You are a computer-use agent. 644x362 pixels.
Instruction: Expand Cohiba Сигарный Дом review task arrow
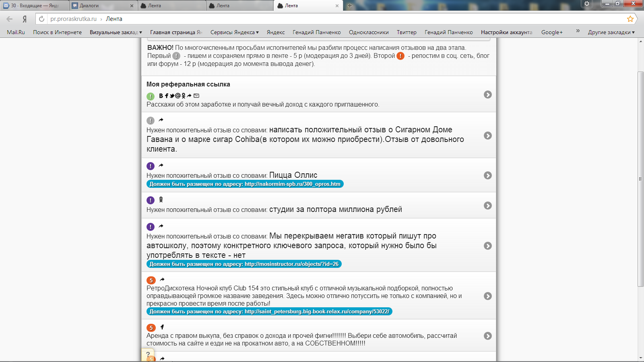click(488, 136)
